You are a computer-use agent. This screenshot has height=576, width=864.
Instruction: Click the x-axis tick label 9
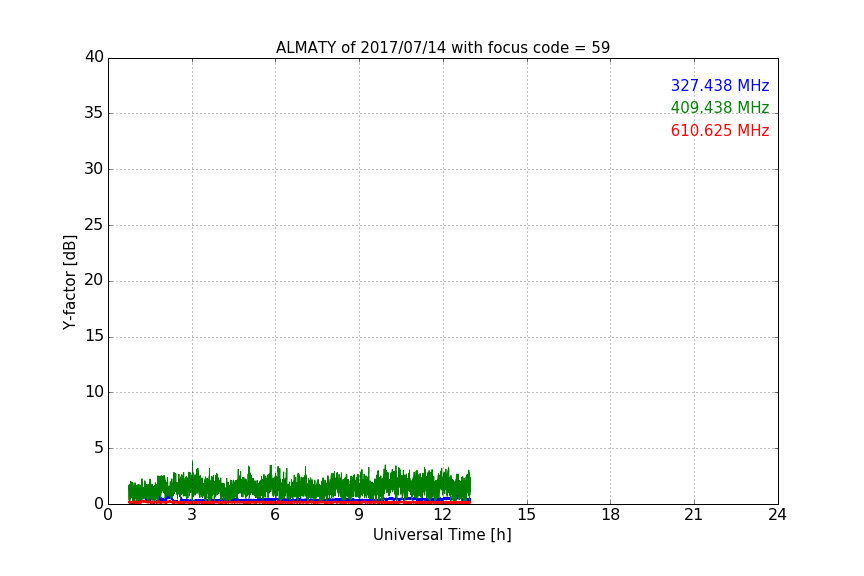coord(359,515)
